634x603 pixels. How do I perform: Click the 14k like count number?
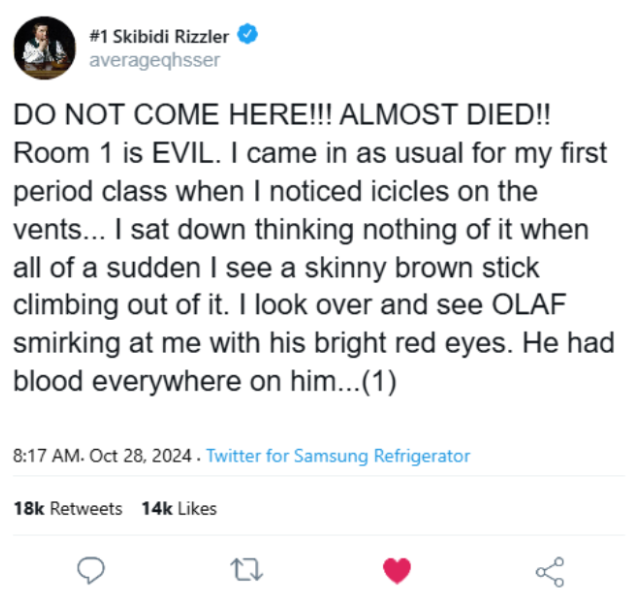pyautogui.click(x=157, y=508)
